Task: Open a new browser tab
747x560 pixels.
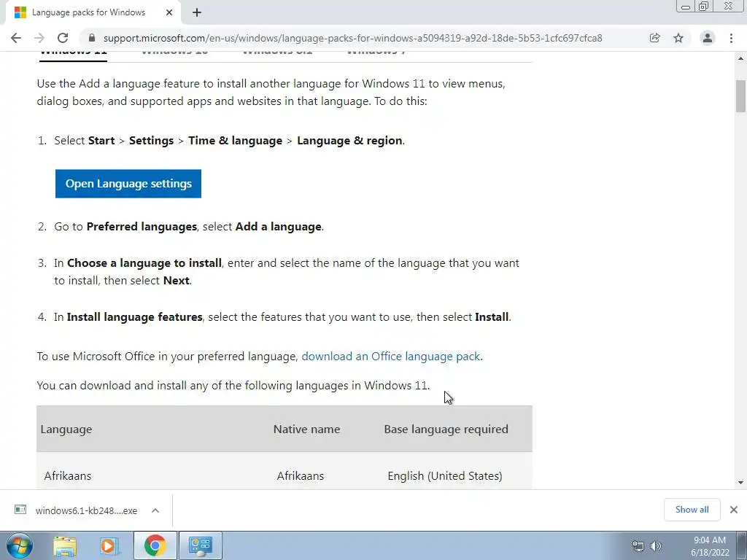Action: click(x=197, y=12)
